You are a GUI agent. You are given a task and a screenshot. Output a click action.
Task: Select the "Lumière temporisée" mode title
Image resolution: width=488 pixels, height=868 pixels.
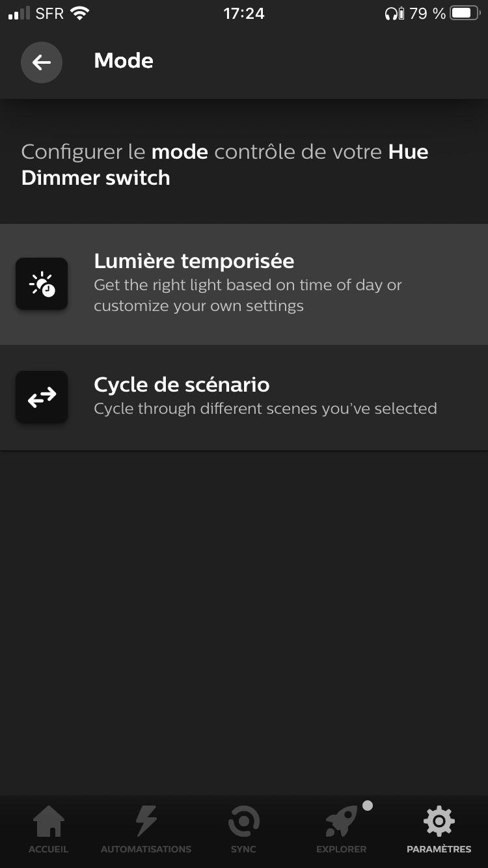[x=194, y=261]
